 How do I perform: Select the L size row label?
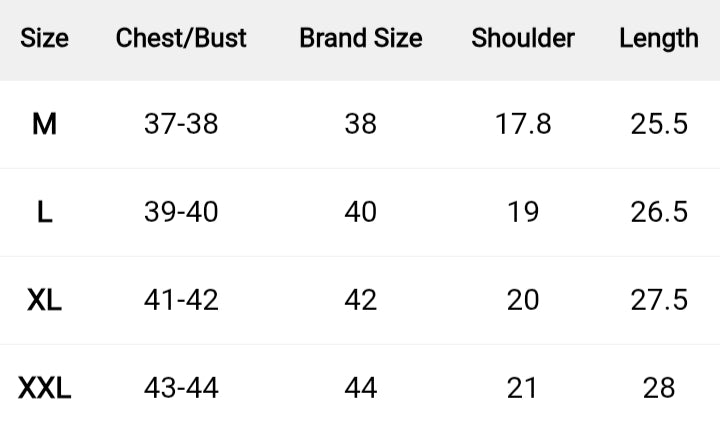[x=44, y=212]
